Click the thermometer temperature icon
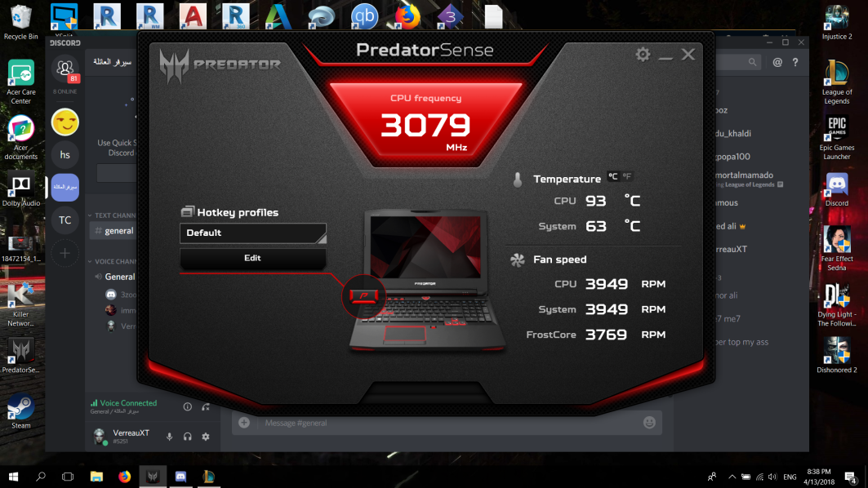868x488 pixels. click(518, 180)
